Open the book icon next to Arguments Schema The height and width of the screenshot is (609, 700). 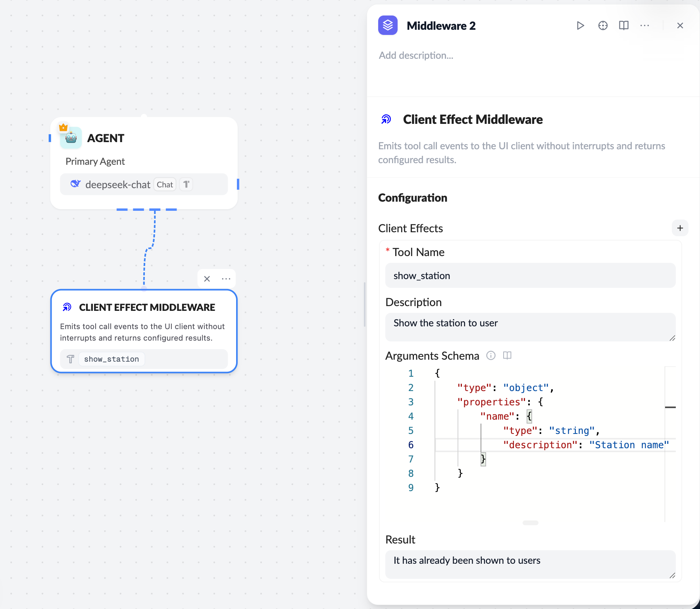pyautogui.click(x=507, y=356)
